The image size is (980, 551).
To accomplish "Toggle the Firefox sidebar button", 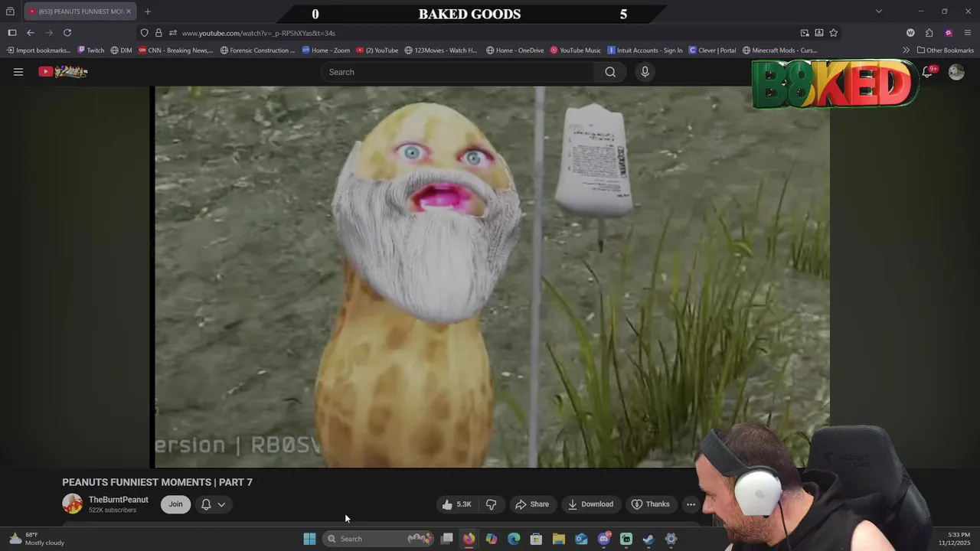I will 12,33.
